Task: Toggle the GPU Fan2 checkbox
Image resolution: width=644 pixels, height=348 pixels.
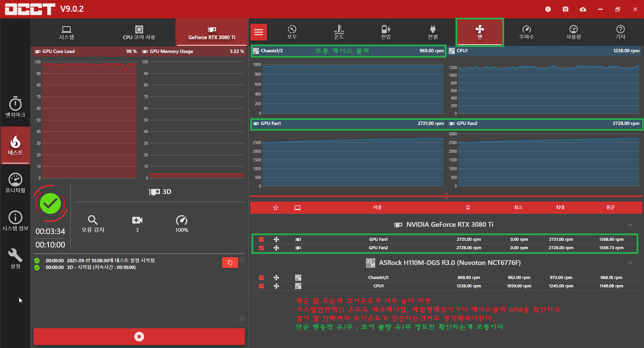Action: coord(261,248)
